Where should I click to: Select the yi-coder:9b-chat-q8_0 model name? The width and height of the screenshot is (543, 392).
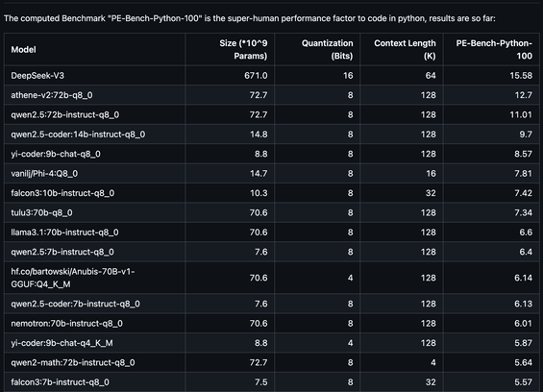pyautogui.click(x=56, y=154)
